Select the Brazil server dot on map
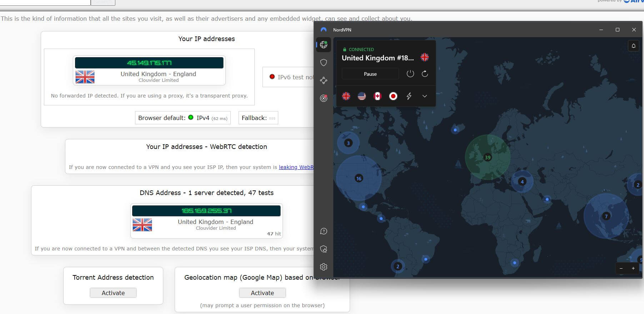 click(425, 259)
